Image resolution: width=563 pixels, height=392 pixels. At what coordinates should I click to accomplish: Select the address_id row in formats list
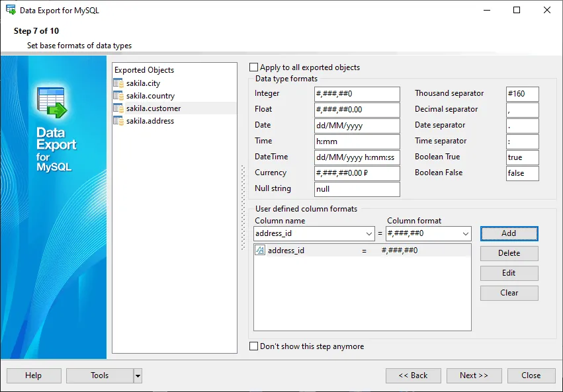click(363, 251)
